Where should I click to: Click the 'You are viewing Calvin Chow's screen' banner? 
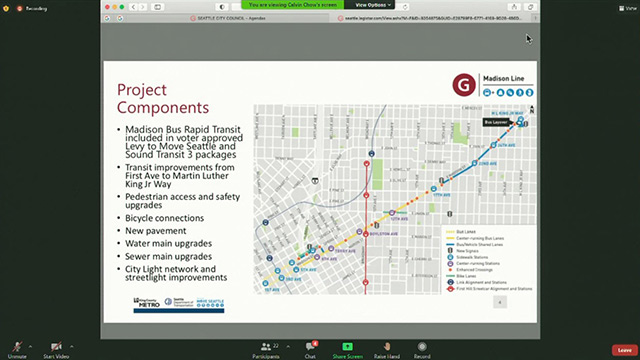(x=293, y=5)
